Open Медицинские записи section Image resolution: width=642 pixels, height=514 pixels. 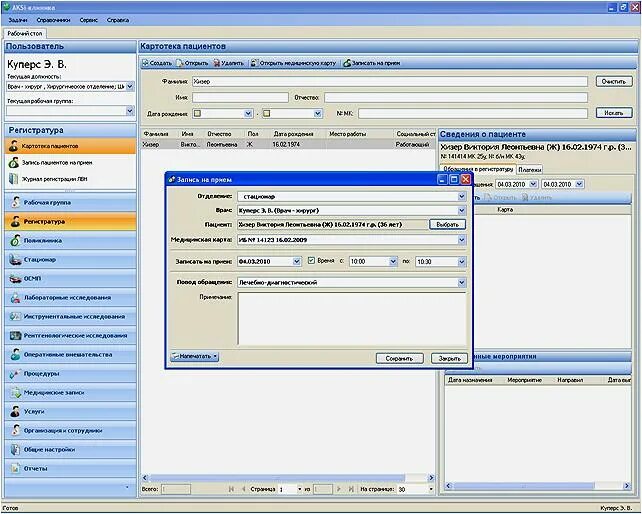pyautogui.click(x=70, y=392)
